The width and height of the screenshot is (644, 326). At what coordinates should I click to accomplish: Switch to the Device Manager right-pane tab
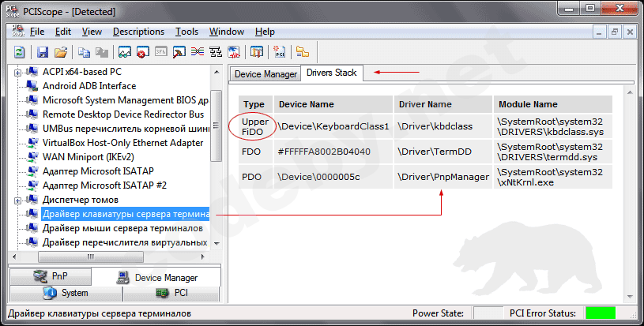266,74
